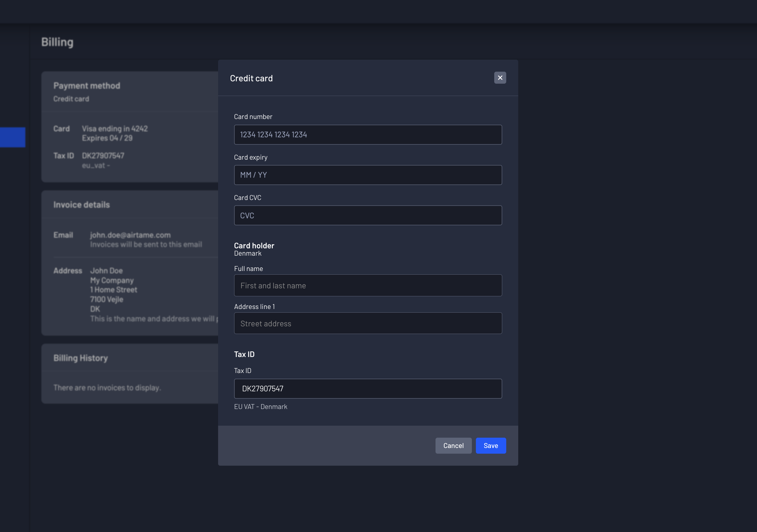The width and height of the screenshot is (757, 532).
Task: Select the highlighted blue sidebar item
Action: click(x=13, y=137)
